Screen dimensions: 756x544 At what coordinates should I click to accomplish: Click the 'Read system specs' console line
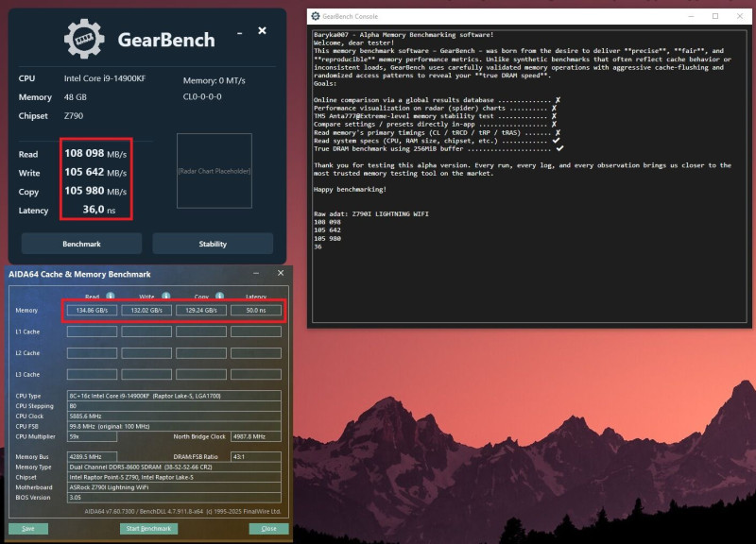(437, 141)
